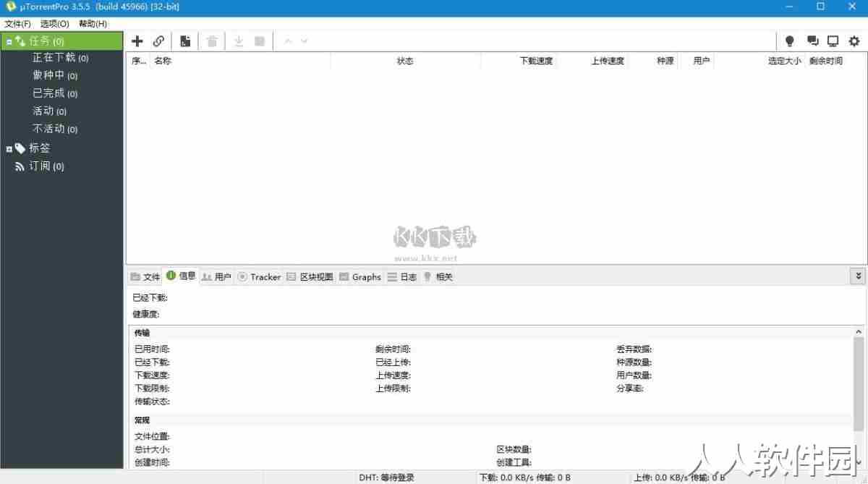Open the 文件(F) menu
The image size is (868, 484).
point(17,24)
